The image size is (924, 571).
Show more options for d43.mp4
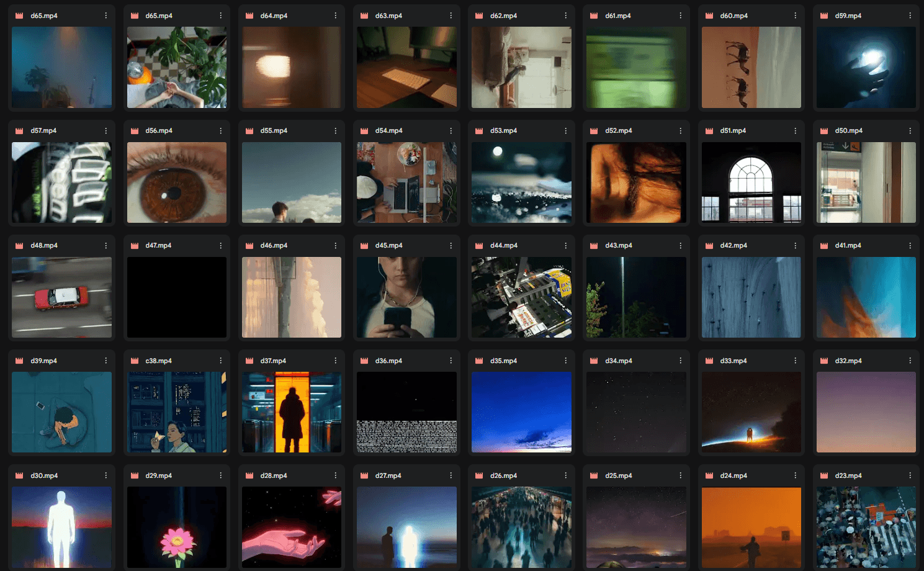(x=681, y=246)
